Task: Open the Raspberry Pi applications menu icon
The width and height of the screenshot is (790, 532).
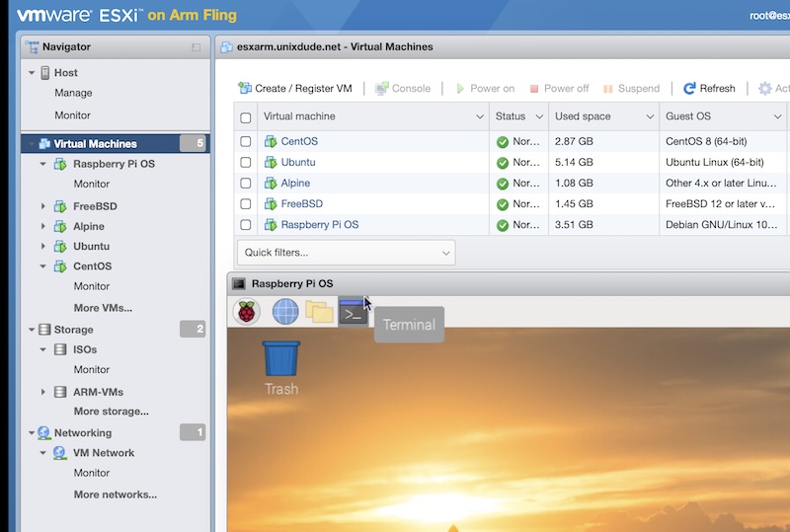Action: [246, 311]
